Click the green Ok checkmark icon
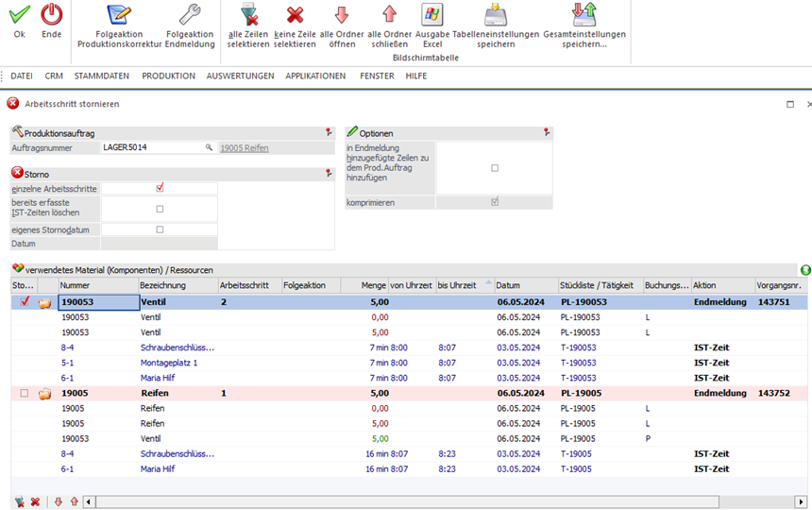 [x=19, y=15]
